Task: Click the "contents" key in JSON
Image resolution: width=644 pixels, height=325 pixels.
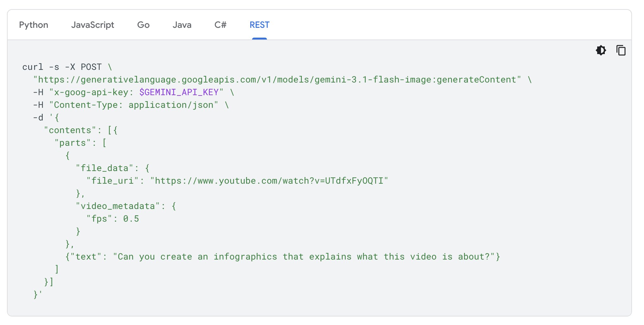Action: (70, 130)
